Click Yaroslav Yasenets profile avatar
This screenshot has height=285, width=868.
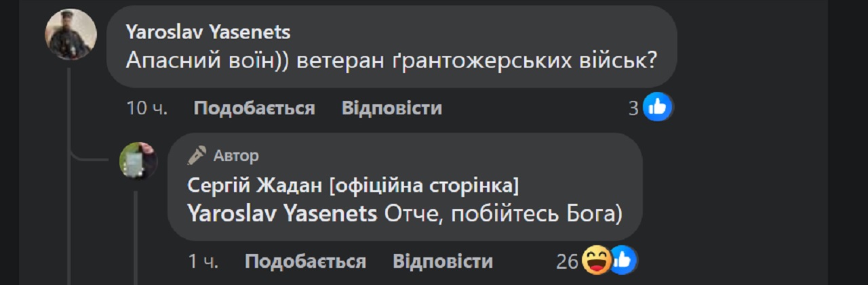pyautogui.click(x=71, y=35)
